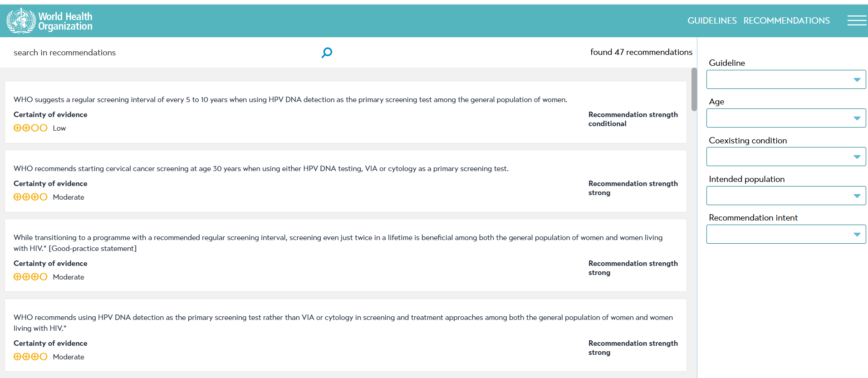Screen dimensions: 868x378
Task: Expand the Coexisting condition dropdown
Action: coord(786,157)
